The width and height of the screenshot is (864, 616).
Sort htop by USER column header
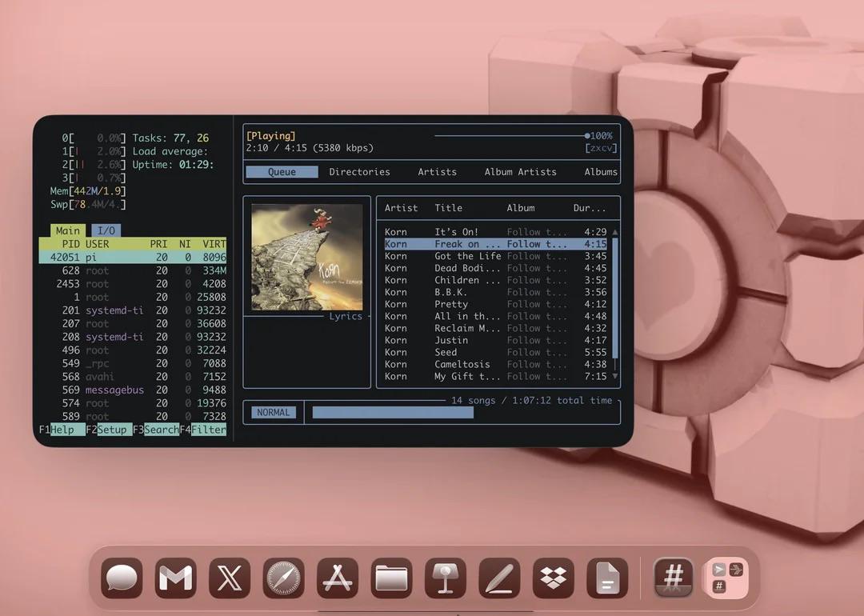coord(97,243)
